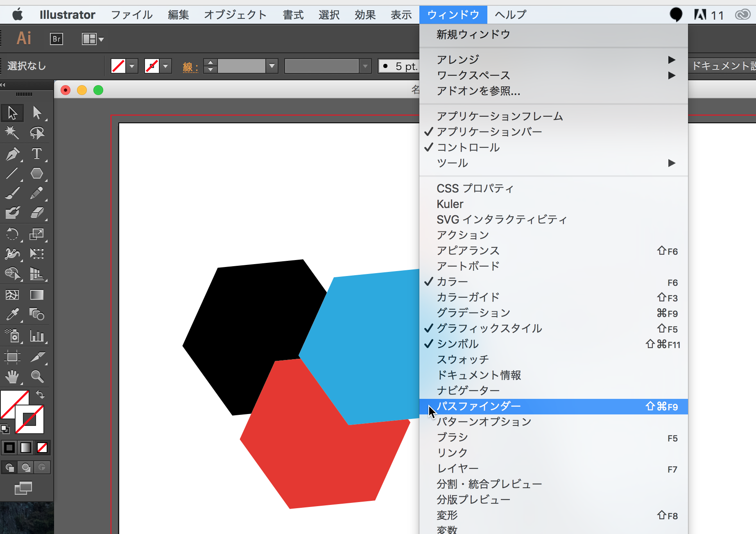
Task: Select the Hand tool
Action: [12, 376]
